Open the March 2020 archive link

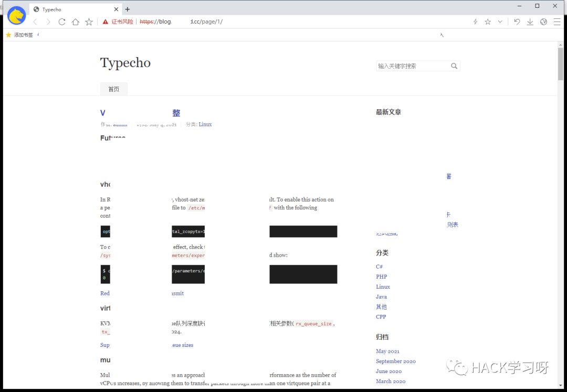coord(391,381)
